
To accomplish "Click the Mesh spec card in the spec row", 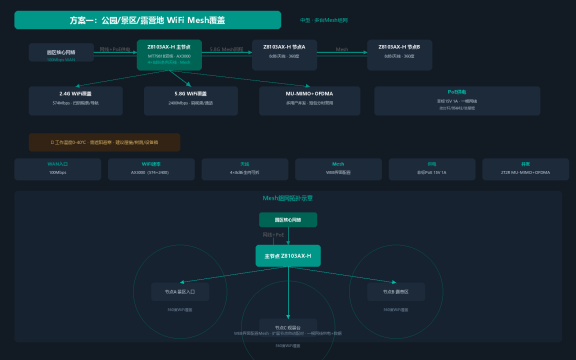I will [338, 169].
